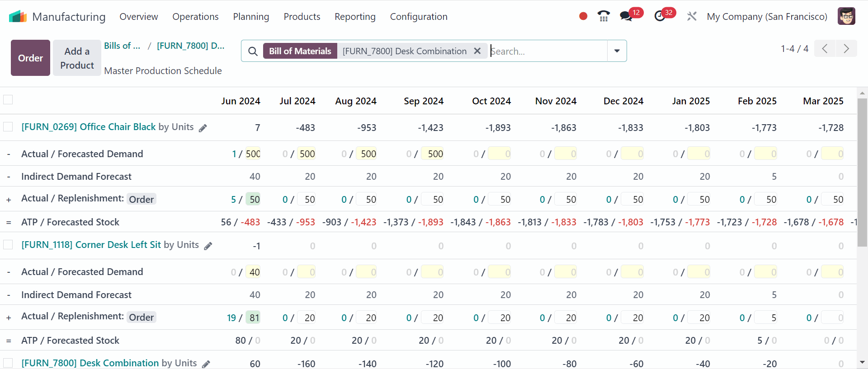Edit Corner Desk Left Sit pencil icon
868x369 pixels.
click(x=208, y=246)
